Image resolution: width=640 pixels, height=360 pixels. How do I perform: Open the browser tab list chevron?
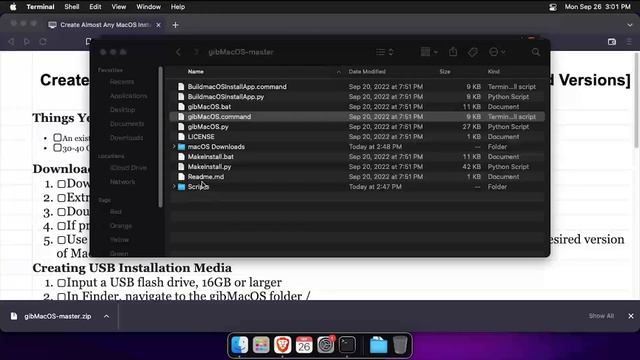click(630, 25)
